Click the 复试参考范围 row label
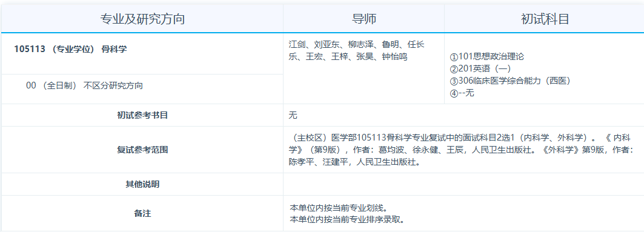644x232 pixels. point(142,150)
